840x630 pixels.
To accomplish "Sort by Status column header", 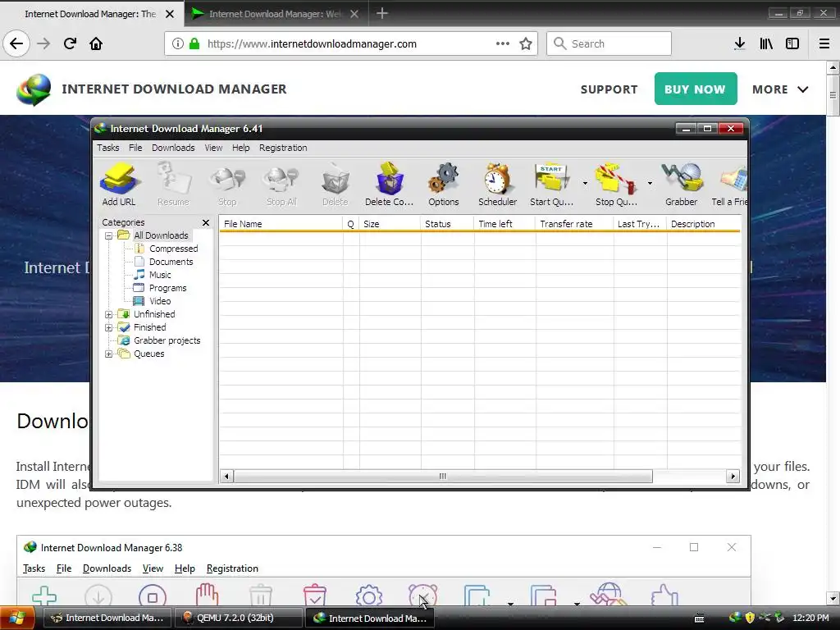I will (447, 224).
